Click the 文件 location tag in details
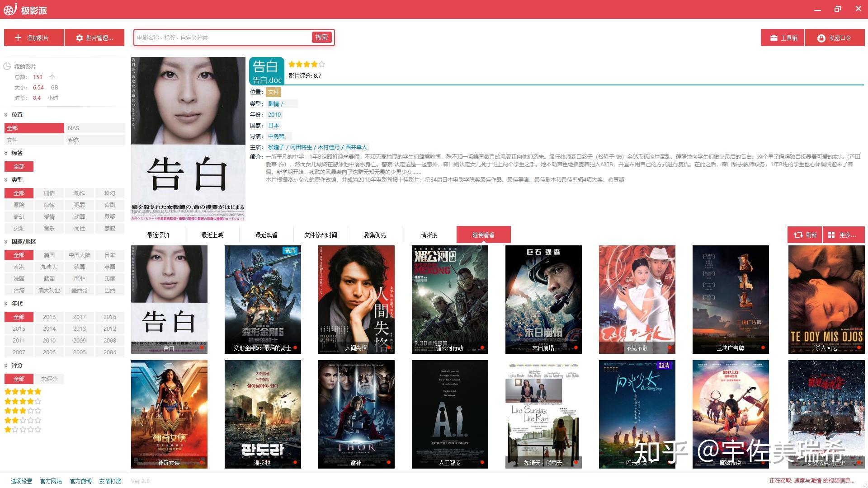The height and width of the screenshot is (488, 868). (274, 92)
